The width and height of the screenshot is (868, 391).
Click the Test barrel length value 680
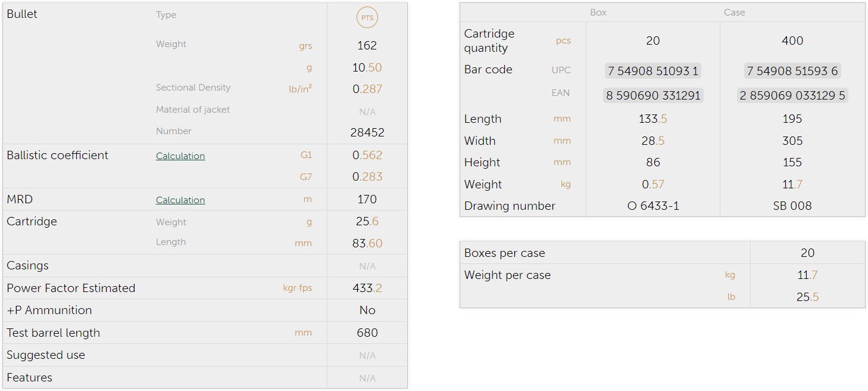[x=367, y=333]
